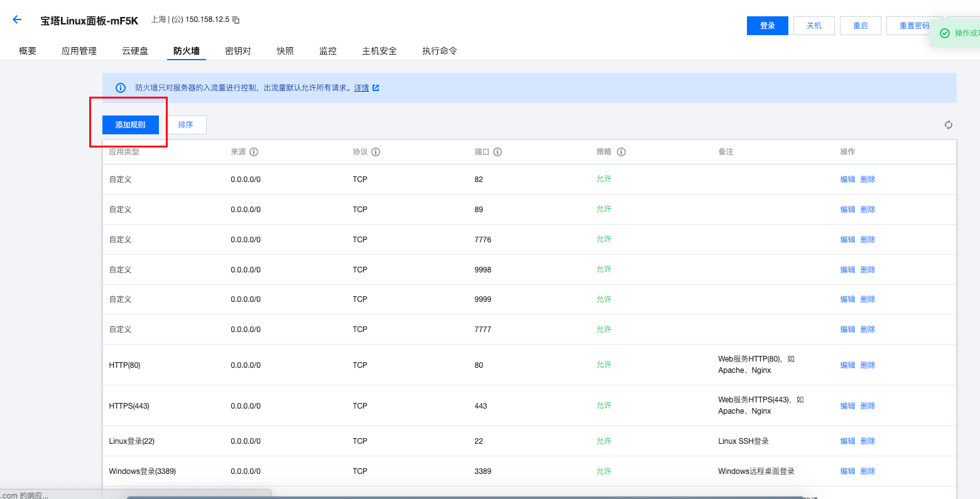Click the 重置密码 button
This screenshot has width=980, height=499.
click(x=915, y=26)
